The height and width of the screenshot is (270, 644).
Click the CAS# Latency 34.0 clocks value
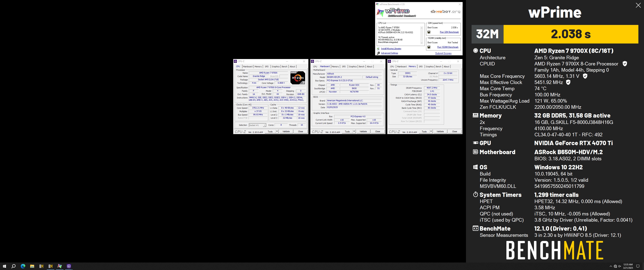coord(432,94)
